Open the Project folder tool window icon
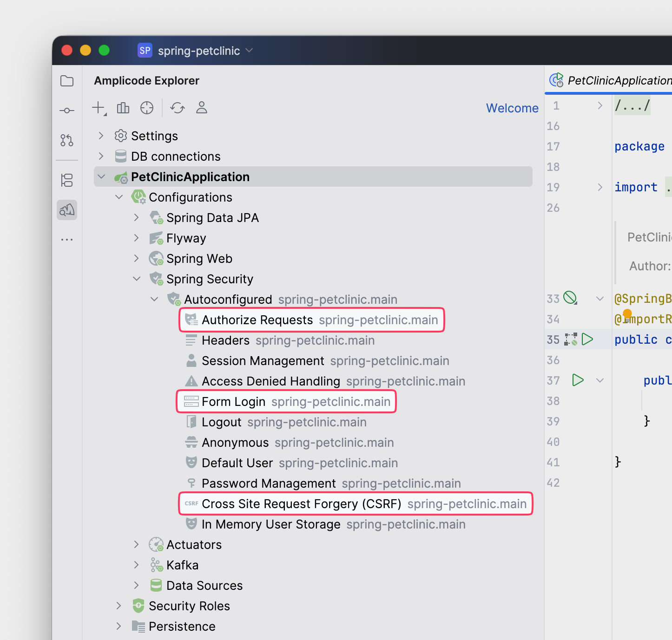 pos(67,81)
